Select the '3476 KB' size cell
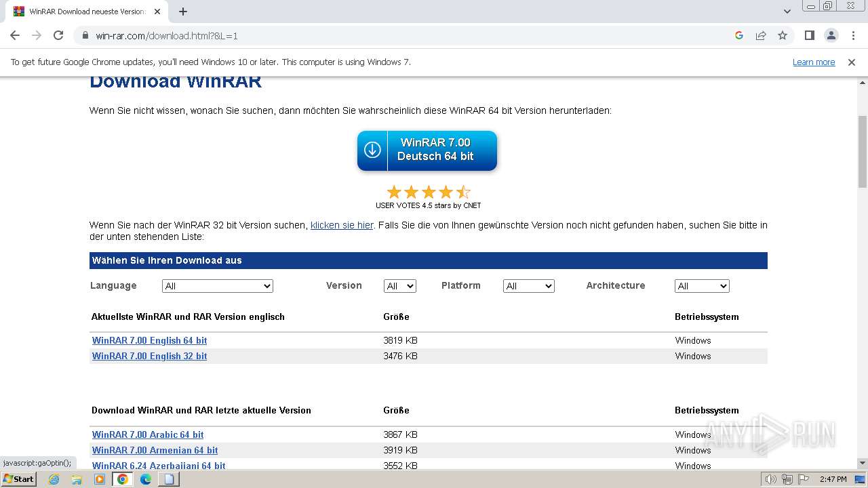The height and width of the screenshot is (488, 868). tap(400, 356)
